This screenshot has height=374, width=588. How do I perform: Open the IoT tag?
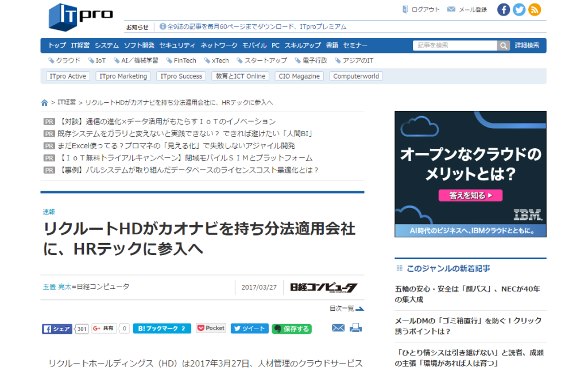(x=97, y=60)
